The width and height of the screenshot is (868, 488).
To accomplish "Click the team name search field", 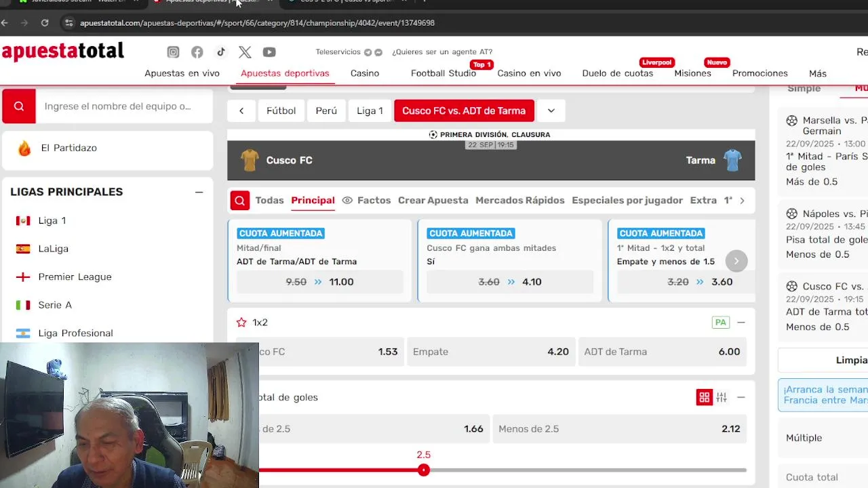I will tap(124, 106).
